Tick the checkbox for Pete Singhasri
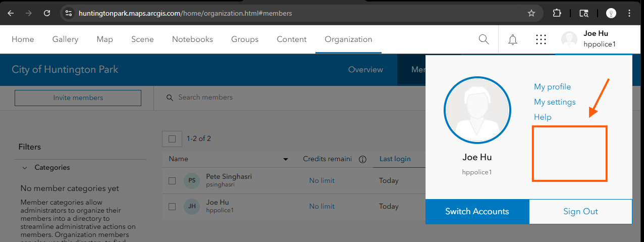644x242 pixels. (172, 180)
